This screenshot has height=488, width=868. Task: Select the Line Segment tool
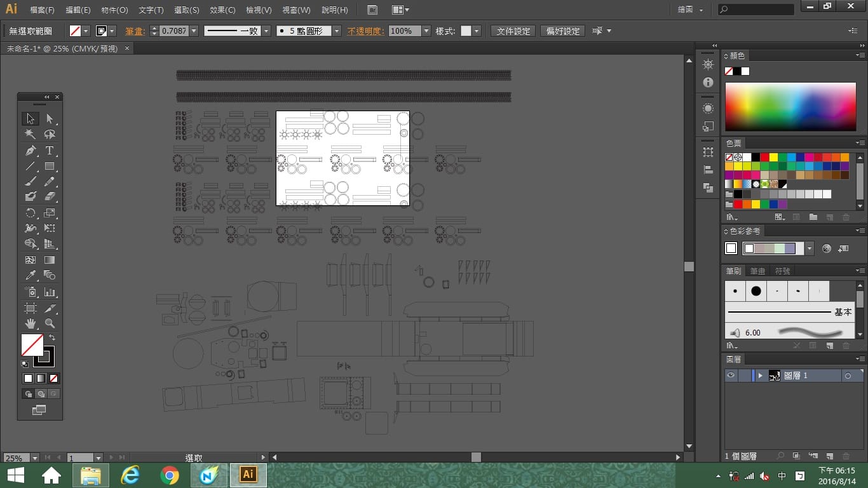click(30, 166)
